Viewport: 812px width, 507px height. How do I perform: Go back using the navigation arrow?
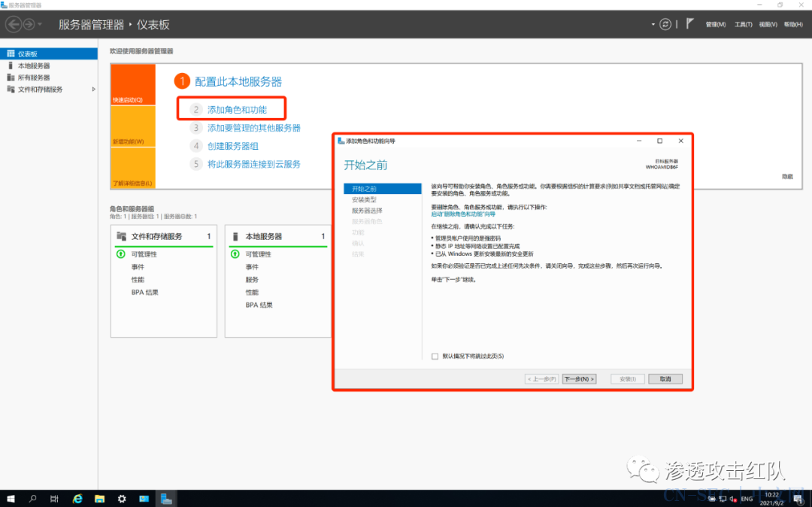tap(14, 24)
